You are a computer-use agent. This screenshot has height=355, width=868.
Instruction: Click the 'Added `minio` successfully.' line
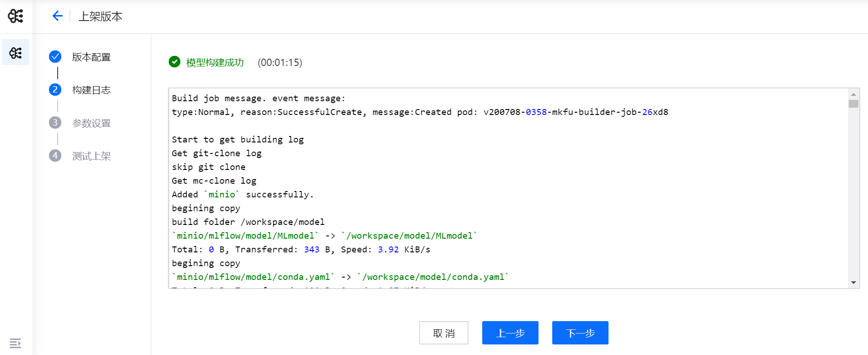click(243, 195)
